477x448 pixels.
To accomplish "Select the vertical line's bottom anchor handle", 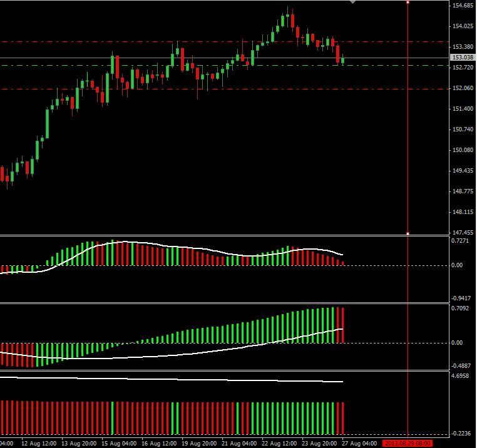I will point(408,233).
